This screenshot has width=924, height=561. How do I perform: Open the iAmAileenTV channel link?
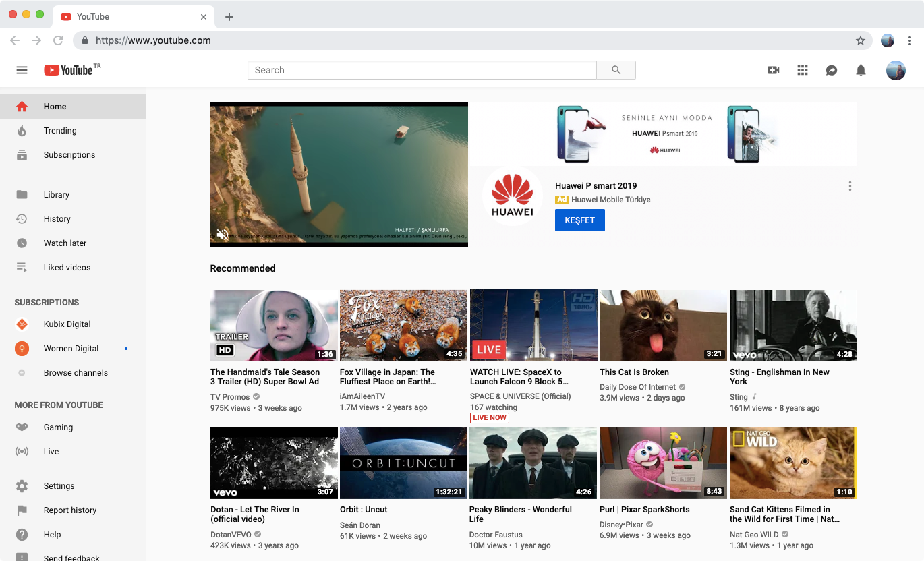tap(363, 397)
